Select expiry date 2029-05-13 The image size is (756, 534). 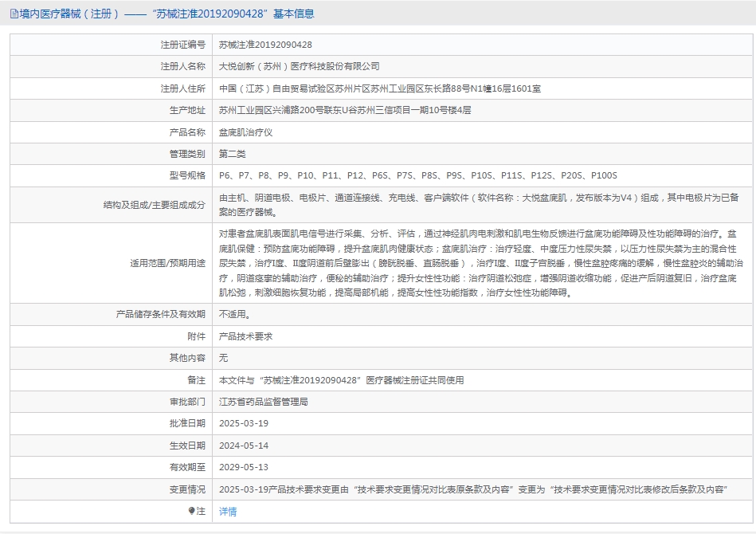(x=244, y=467)
